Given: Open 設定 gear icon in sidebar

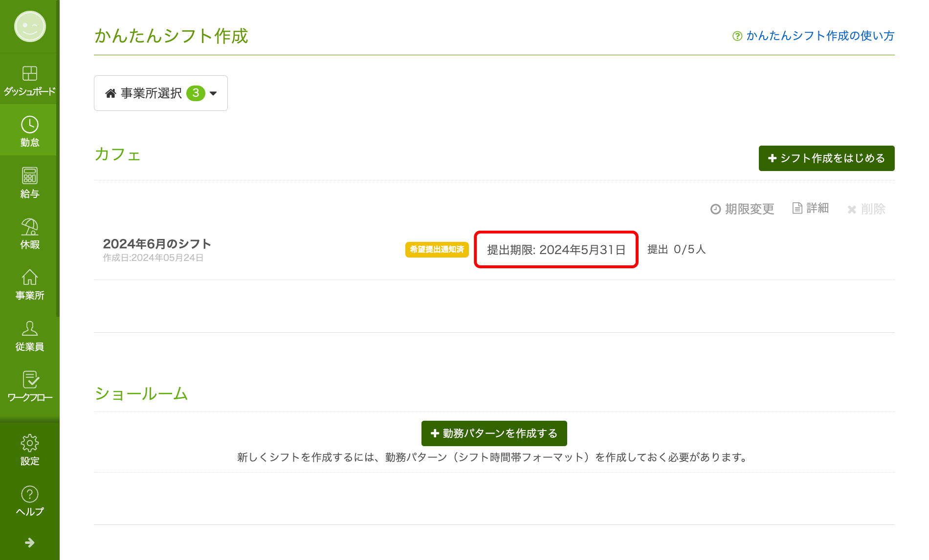Looking at the screenshot, I should coord(30,444).
